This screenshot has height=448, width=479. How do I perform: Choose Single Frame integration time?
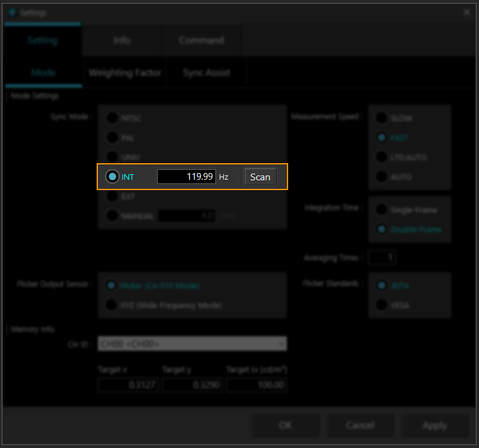[x=382, y=210]
